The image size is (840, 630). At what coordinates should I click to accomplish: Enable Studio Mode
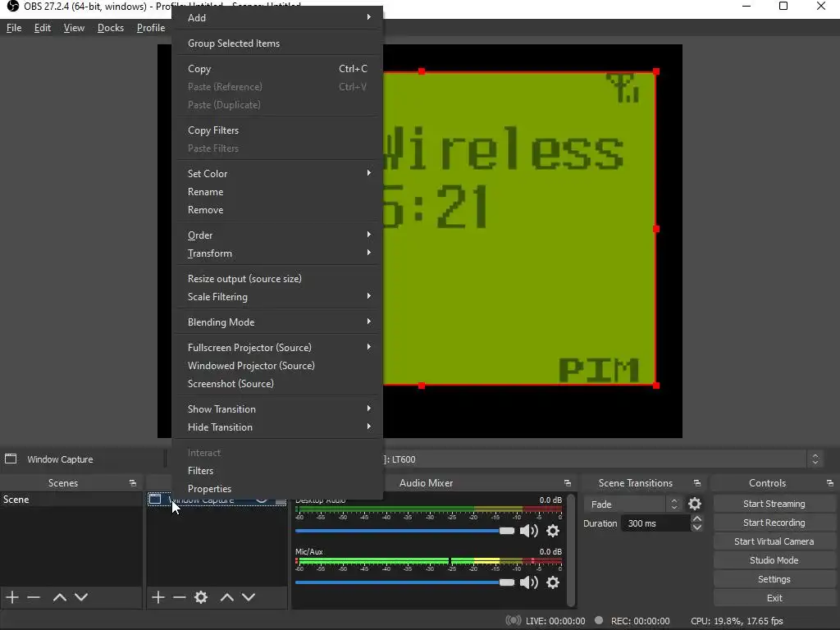(x=774, y=560)
